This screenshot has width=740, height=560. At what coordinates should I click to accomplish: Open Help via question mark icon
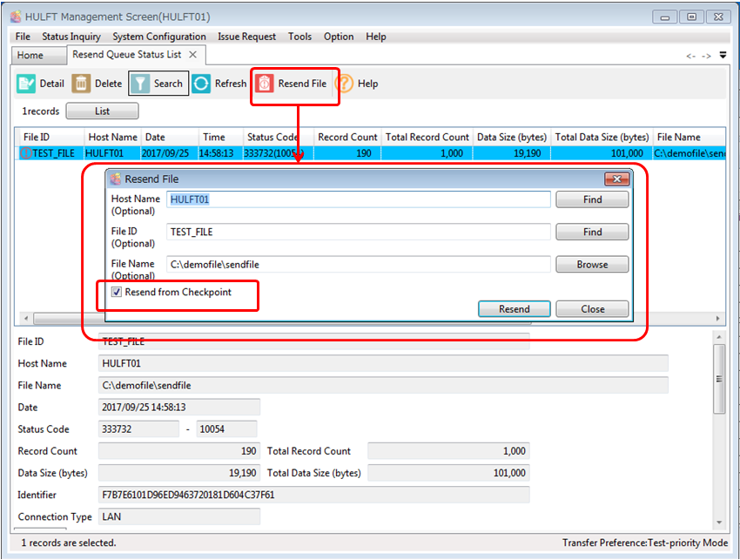point(344,84)
